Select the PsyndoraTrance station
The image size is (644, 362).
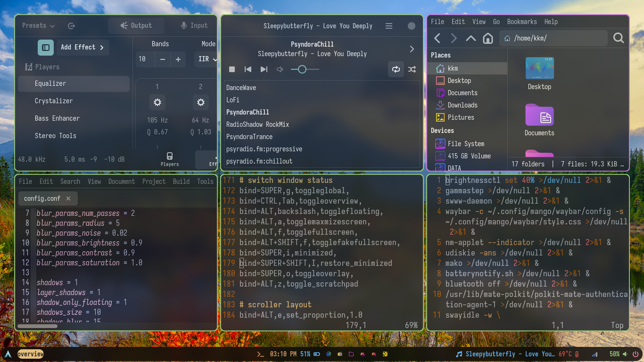(x=249, y=137)
